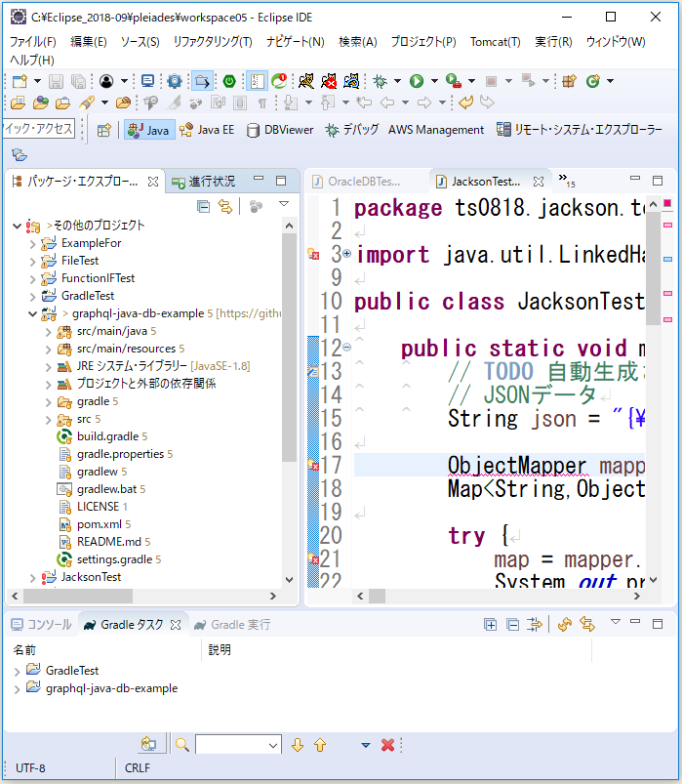
Task: Open the search combo box at bottom
Action: click(x=238, y=745)
